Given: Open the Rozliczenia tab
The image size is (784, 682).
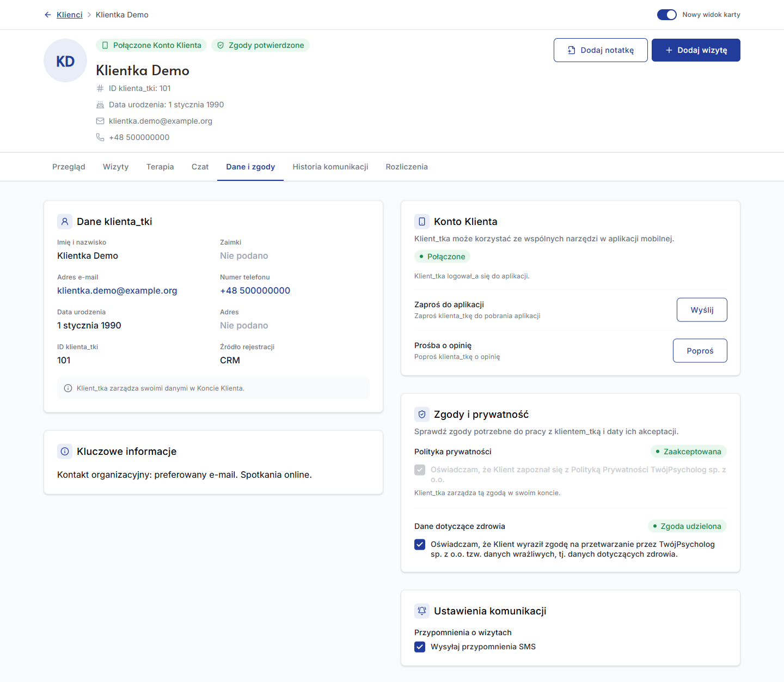Looking at the screenshot, I should click(x=407, y=167).
